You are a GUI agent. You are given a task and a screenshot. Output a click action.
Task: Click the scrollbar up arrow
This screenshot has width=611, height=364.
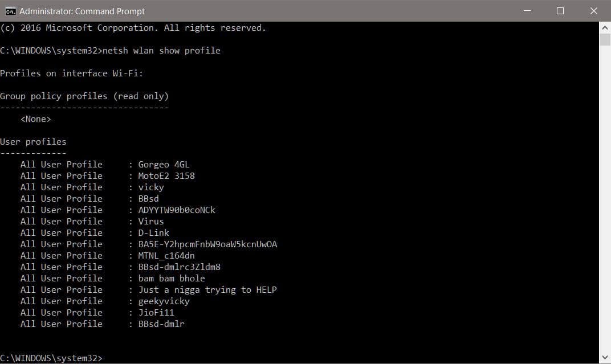605,27
